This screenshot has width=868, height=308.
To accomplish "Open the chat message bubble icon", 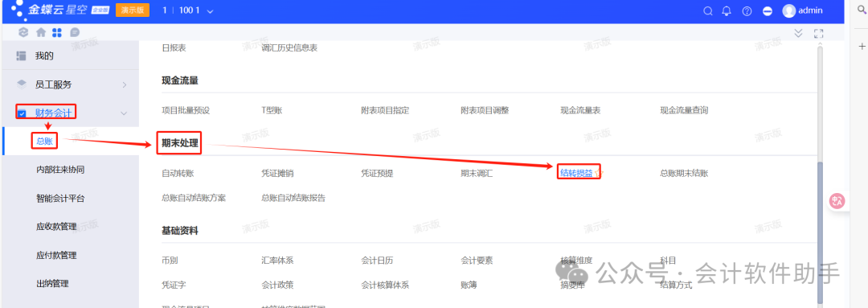I will tap(75, 33).
